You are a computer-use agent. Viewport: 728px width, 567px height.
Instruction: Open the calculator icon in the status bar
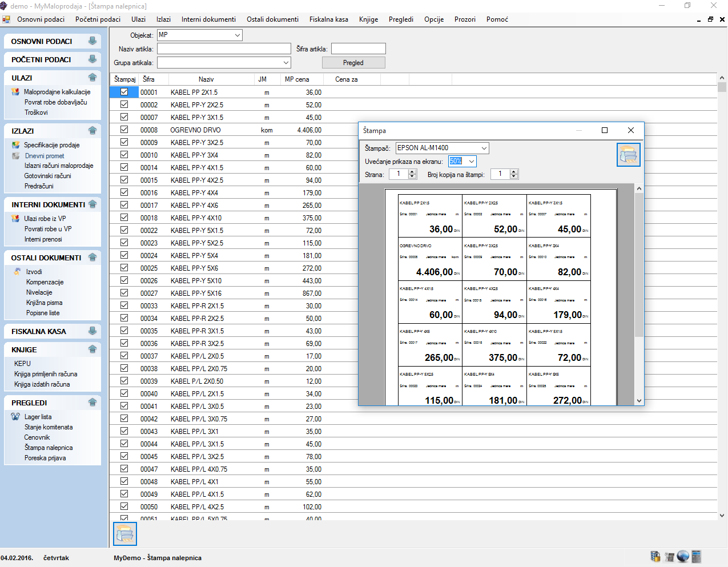pos(696,557)
